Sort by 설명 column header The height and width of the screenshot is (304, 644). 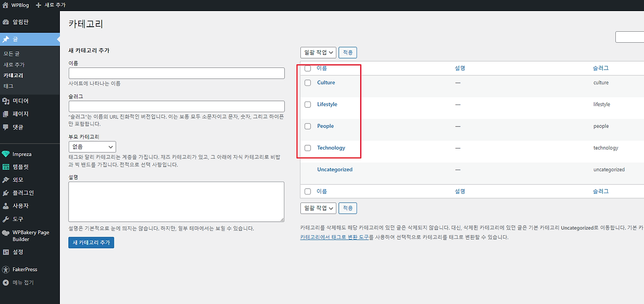460,68
